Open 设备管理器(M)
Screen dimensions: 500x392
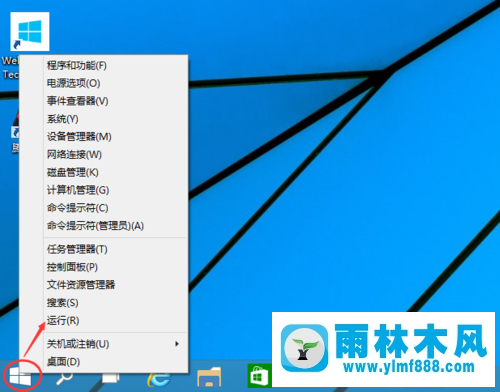(104, 137)
